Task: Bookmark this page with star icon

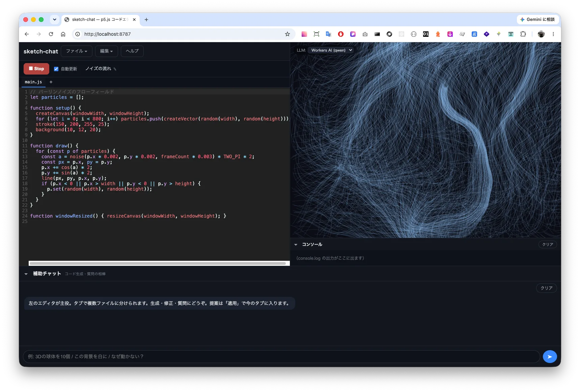Action: coord(287,34)
